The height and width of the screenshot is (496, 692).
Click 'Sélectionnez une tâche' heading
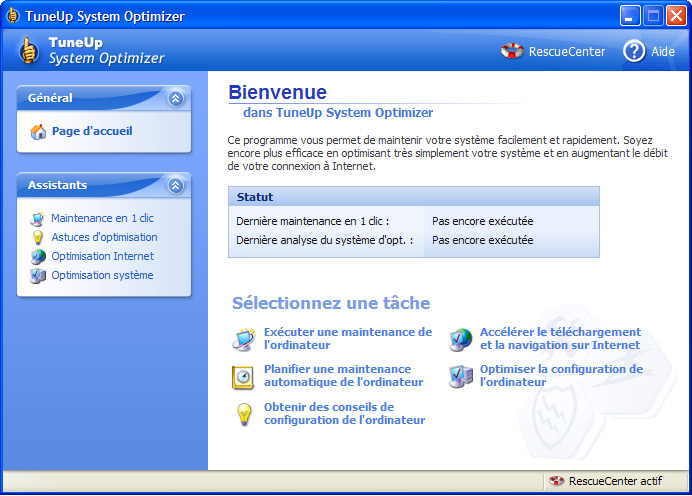(x=331, y=303)
